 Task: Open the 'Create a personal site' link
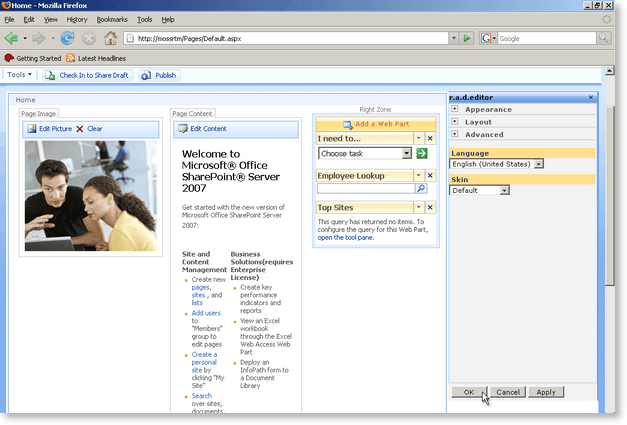[204, 362]
